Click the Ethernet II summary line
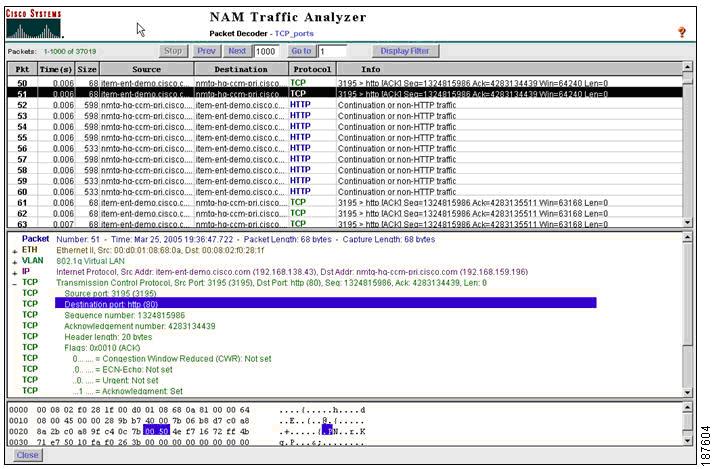The width and height of the screenshot is (715, 469). (160, 250)
